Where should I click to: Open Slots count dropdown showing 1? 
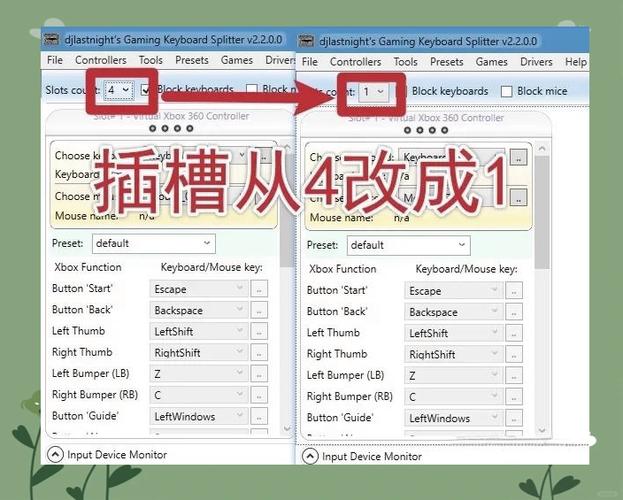pos(373,92)
